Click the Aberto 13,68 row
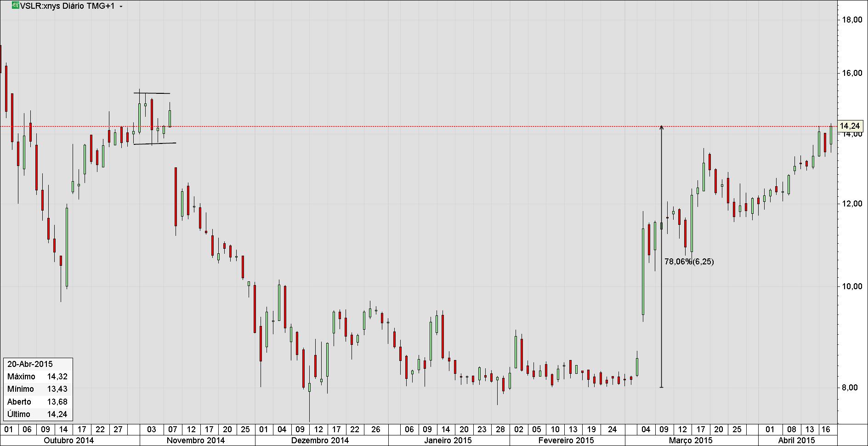Screen dimensions: 868x446 tap(38, 401)
